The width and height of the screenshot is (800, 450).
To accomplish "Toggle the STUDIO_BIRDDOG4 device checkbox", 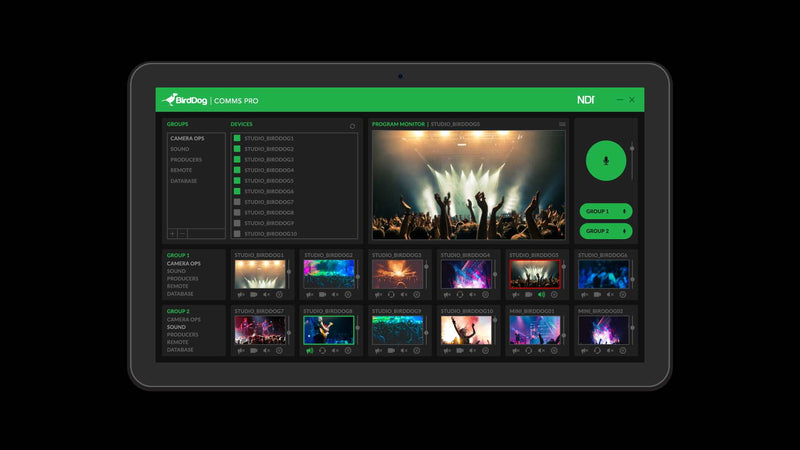I will pyautogui.click(x=237, y=170).
